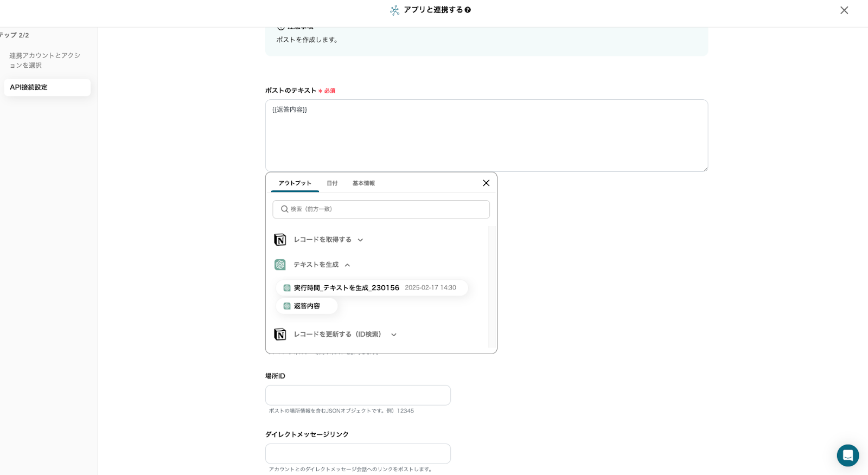Click the 場所ID input field
Screen dimensions: 868x475
pyautogui.click(x=358, y=395)
